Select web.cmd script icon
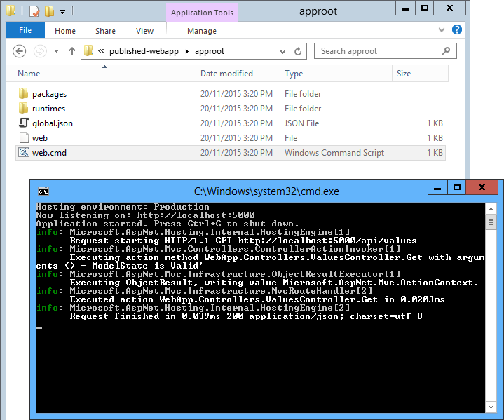The height and width of the screenshot is (420, 504). (24, 152)
